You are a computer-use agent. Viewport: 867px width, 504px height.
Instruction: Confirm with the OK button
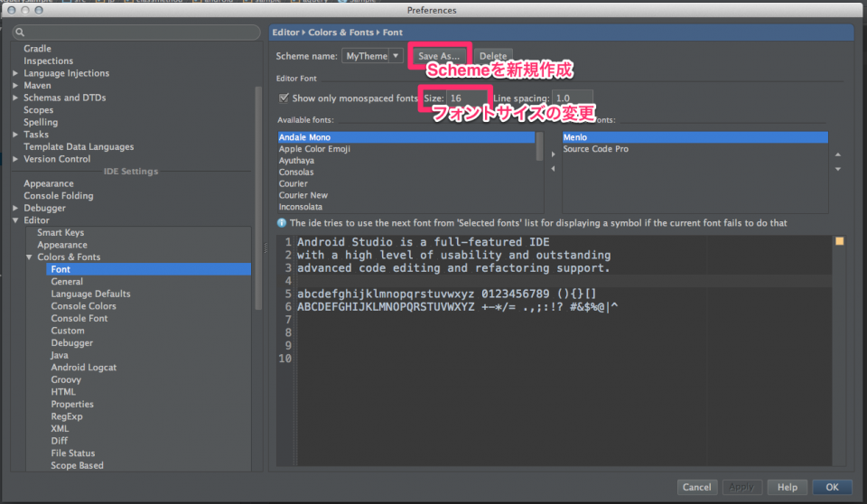click(x=832, y=487)
